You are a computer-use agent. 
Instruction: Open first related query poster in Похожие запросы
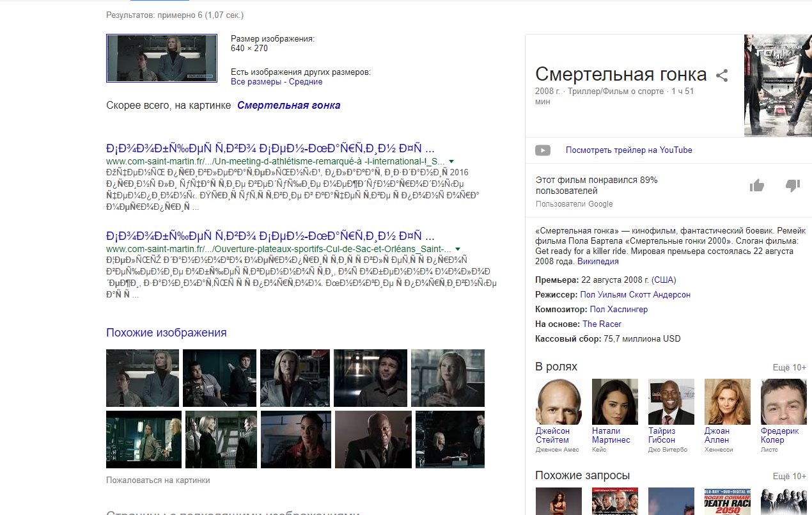[x=559, y=501]
